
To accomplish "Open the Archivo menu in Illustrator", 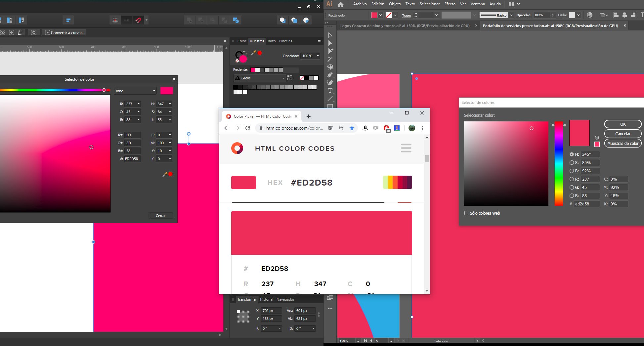I will click(360, 4).
